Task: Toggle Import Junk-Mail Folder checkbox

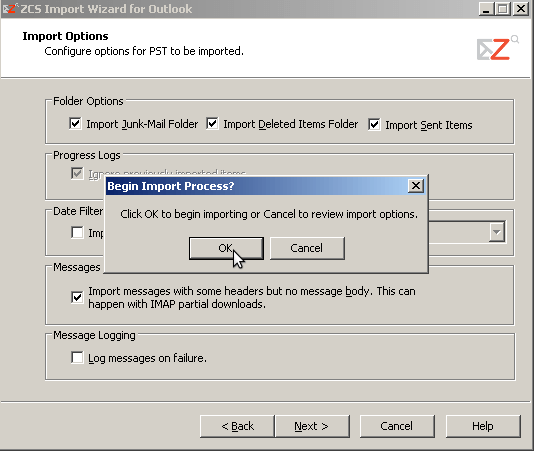Action: pos(75,123)
